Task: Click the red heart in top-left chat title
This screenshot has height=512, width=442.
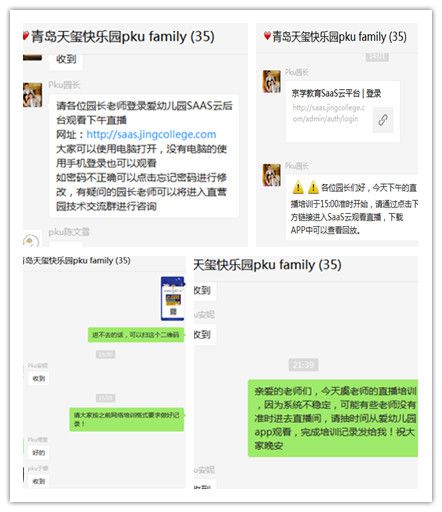Action: pos(26,36)
